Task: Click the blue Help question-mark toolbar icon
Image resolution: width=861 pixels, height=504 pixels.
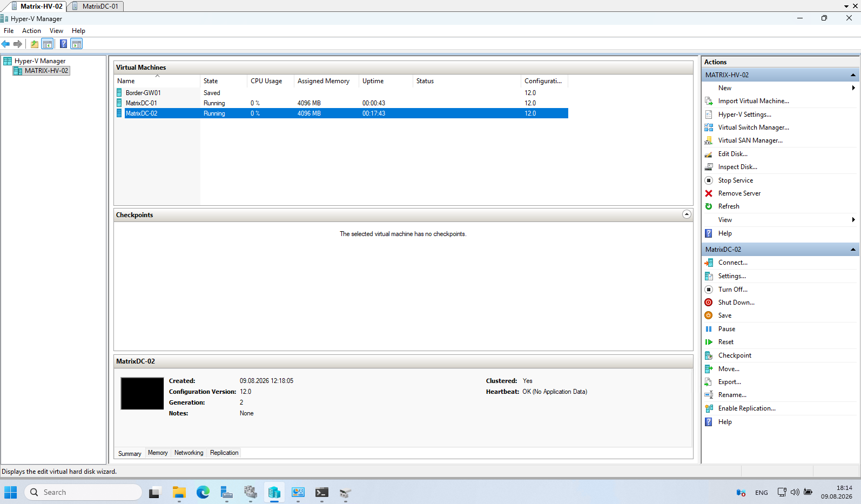Action: 64,44
